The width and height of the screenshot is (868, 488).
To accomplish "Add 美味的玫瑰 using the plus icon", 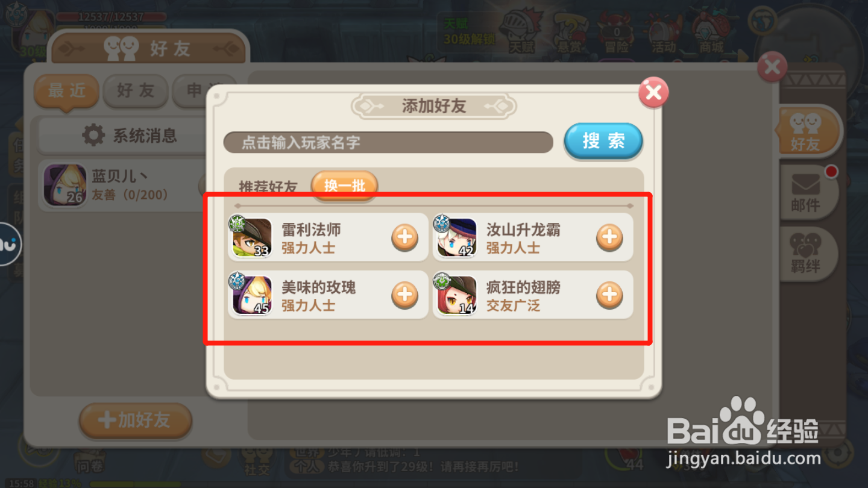I will [x=404, y=295].
